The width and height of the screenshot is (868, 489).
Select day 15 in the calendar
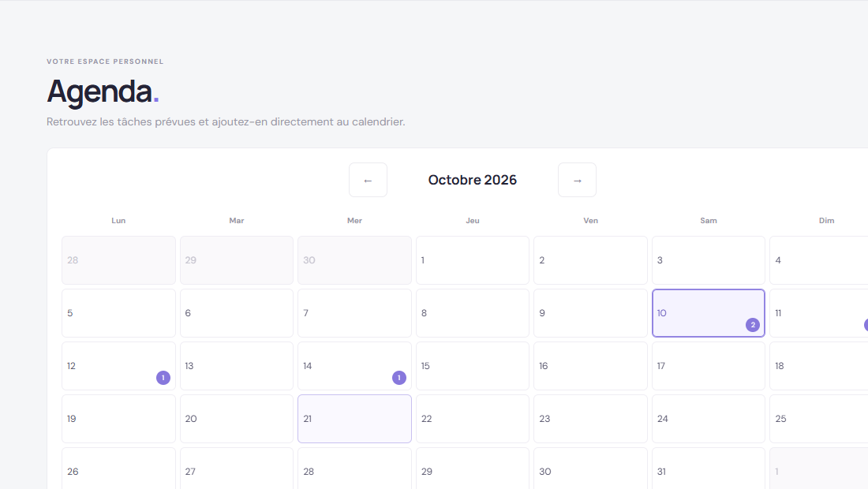[472, 366]
